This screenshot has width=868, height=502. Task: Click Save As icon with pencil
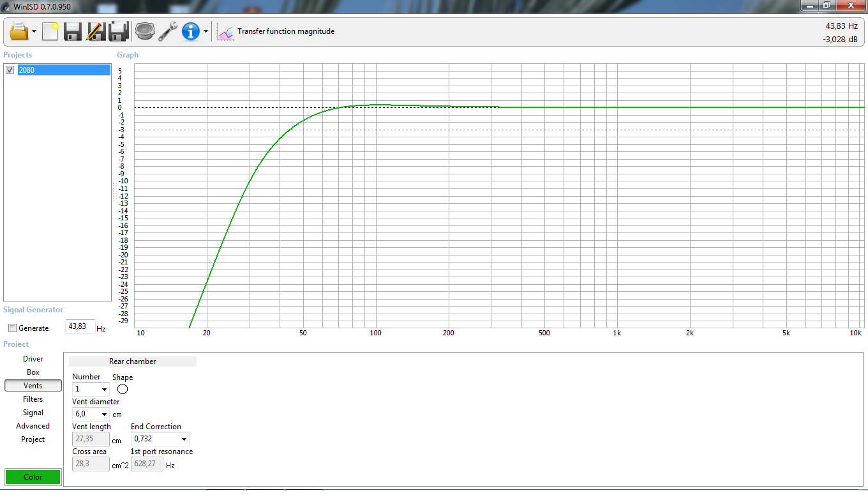pos(96,31)
